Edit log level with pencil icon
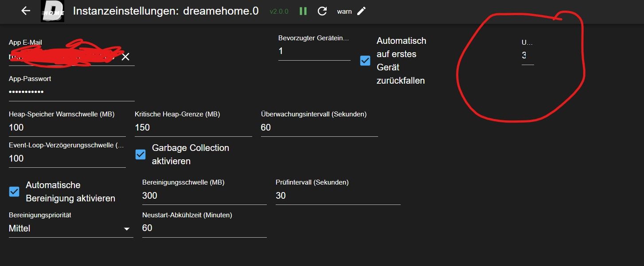This screenshot has height=266, width=644. point(362,11)
